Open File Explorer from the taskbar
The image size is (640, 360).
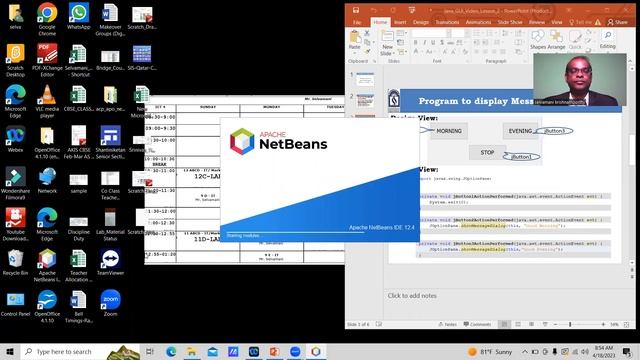point(191,351)
